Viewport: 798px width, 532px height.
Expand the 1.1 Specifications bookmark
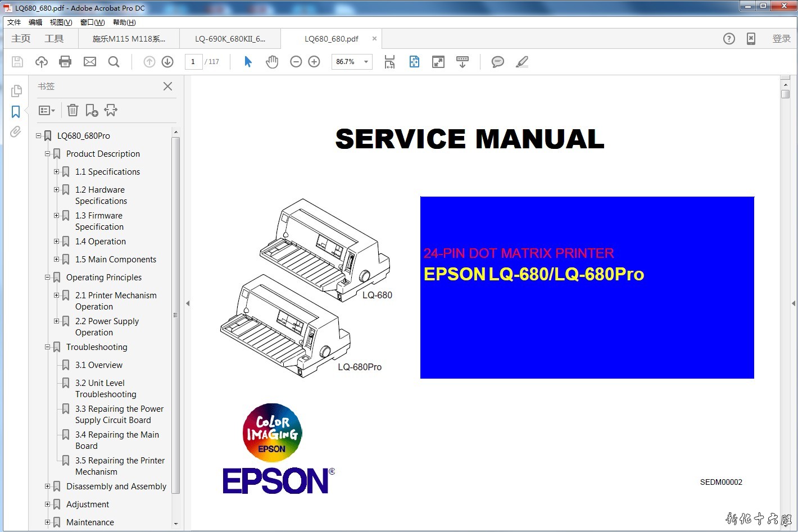coord(56,172)
